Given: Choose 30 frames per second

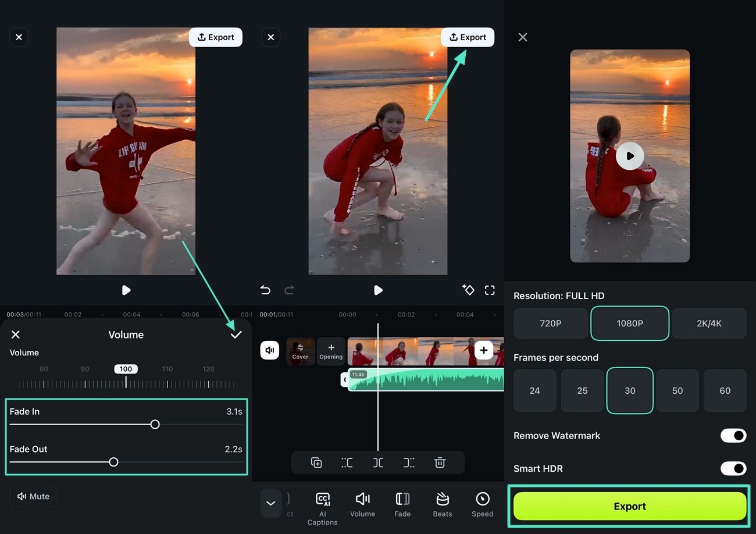Looking at the screenshot, I should [x=630, y=391].
